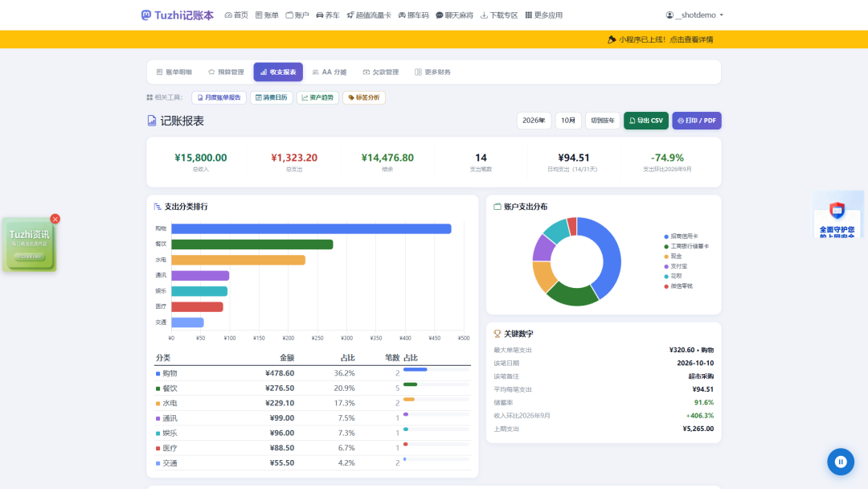Toggle 现金 legend entry
The height and width of the screenshot is (489, 868).
[673, 256]
